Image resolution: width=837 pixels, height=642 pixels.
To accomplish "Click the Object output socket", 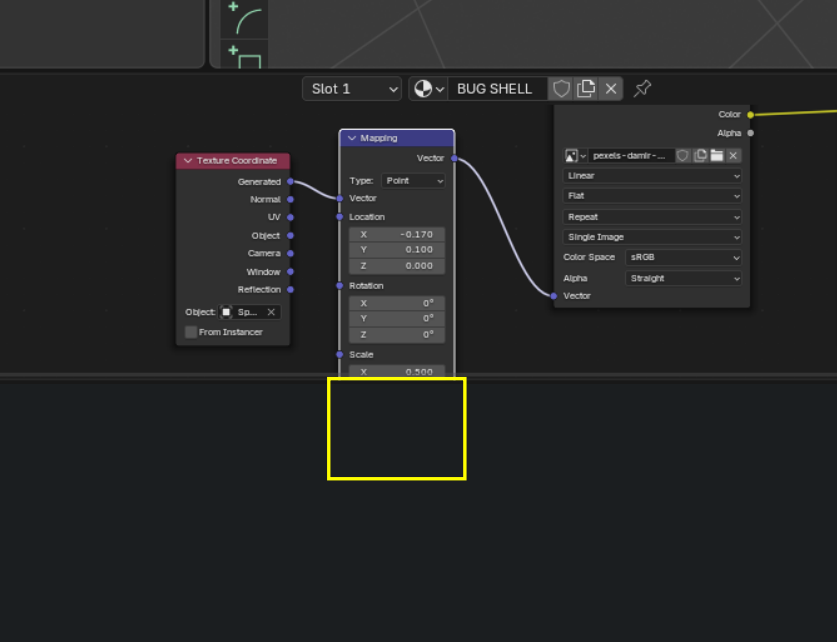I will pyautogui.click(x=290, y=235).
